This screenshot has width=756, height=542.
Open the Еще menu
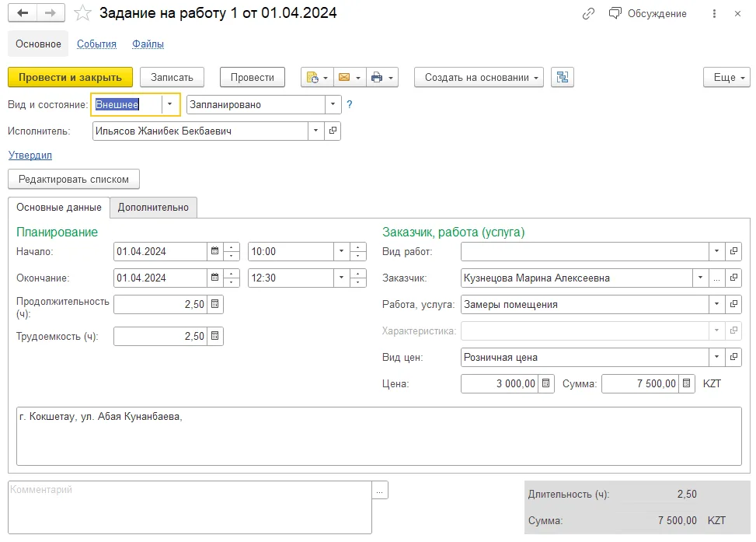point(726,77)
